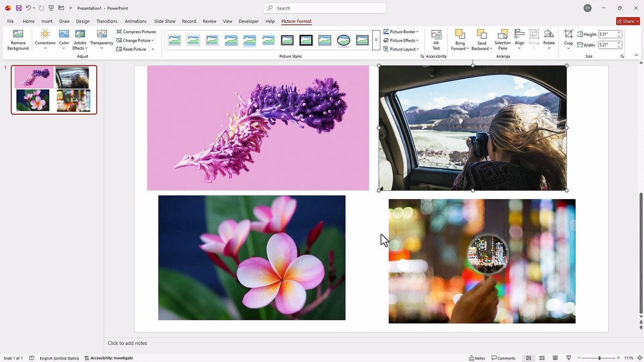Switch to the Transitions tab
644x362 pixels.
107,21
